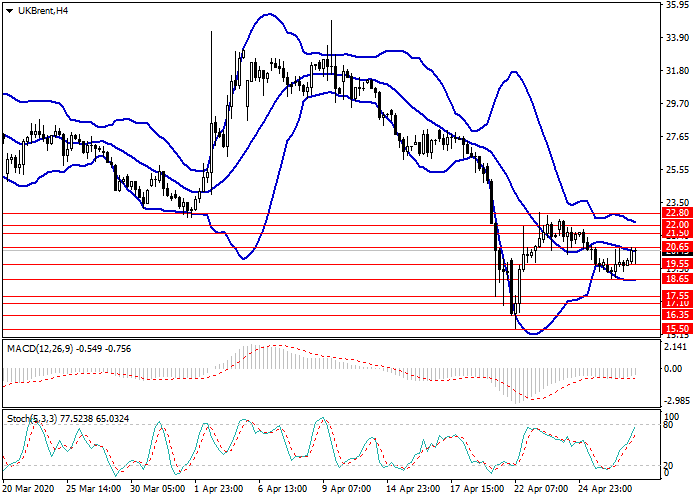Click the triangle icon beside UKBrent,H4 title
The height and width of the screenshot is (500, 700).
point(8,10)
